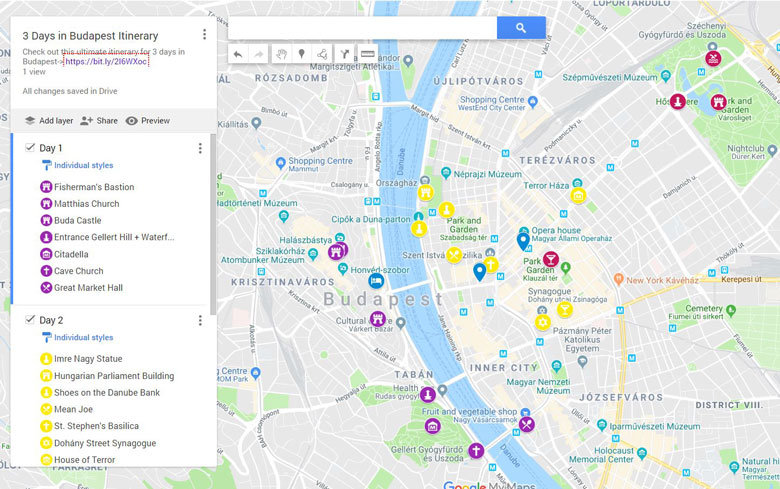
Task: Uncheck the Day 2 layer checkbox
Action: (30, 319)
